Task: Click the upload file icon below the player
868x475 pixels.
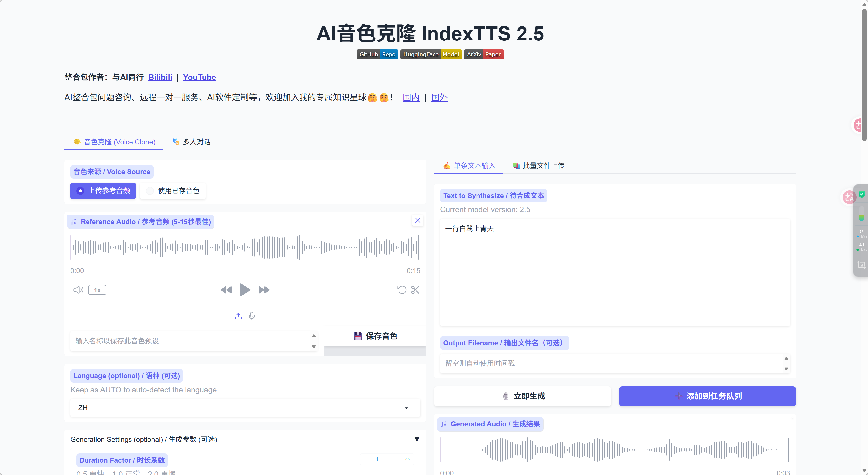Action: 238,316
